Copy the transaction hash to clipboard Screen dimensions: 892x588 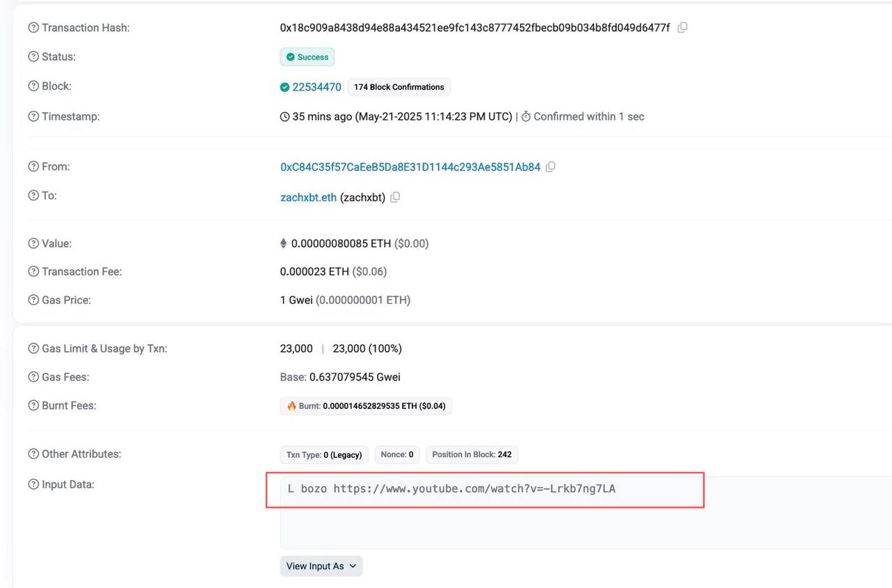(682, 28)
